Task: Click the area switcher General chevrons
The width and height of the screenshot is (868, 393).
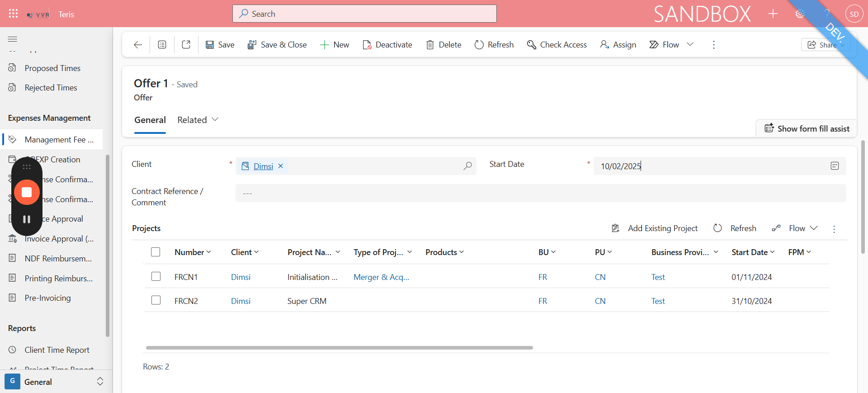Action: pyautogui.click(x=100, y=382)
